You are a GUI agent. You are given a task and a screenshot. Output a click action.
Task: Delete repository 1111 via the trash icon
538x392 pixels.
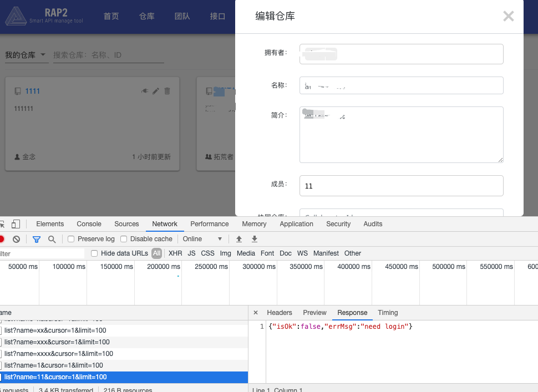point(167,92)
